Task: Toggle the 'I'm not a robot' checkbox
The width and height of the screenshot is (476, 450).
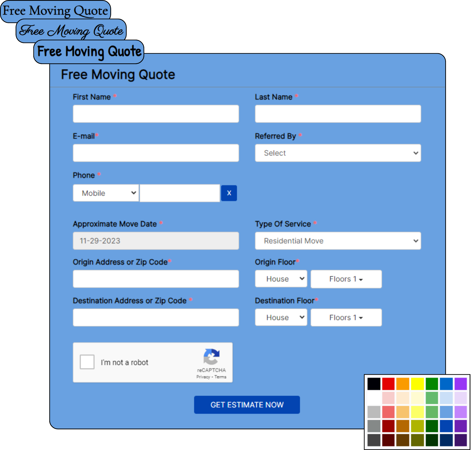Action: (x=88, y=362)
